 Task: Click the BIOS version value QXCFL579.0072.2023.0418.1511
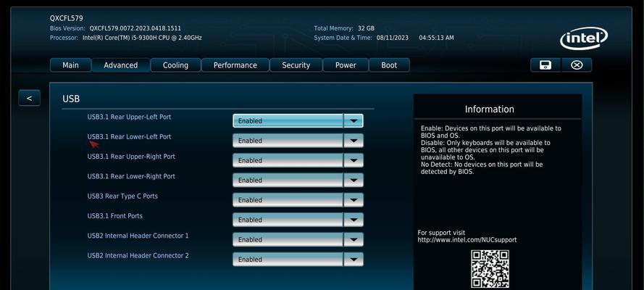[135, 28]
